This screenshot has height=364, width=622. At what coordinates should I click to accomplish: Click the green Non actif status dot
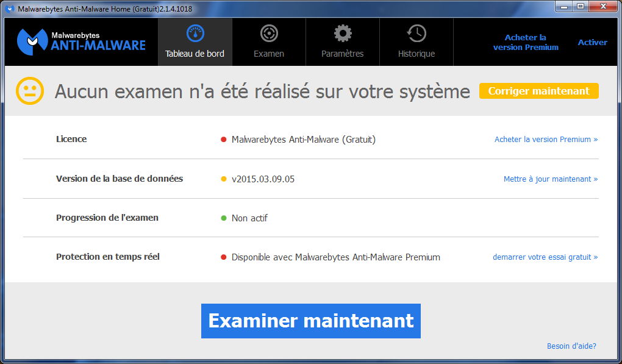[x=223, y=218]
